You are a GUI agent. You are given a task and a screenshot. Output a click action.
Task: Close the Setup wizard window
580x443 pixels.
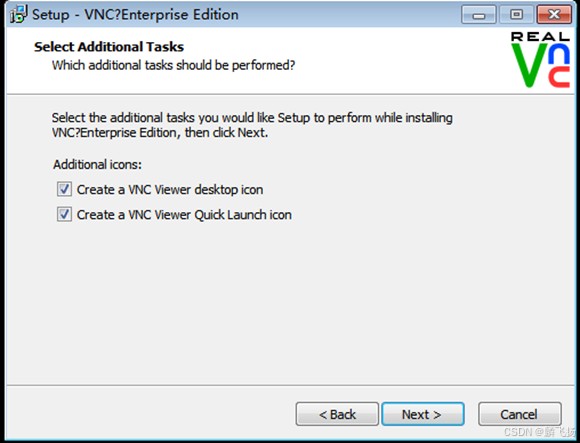(x=554, y=15)
